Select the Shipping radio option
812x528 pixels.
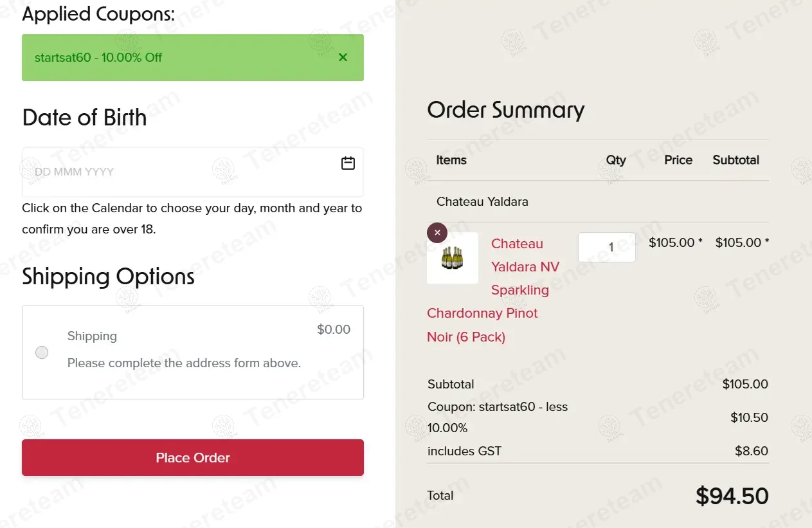coord(42,352)
